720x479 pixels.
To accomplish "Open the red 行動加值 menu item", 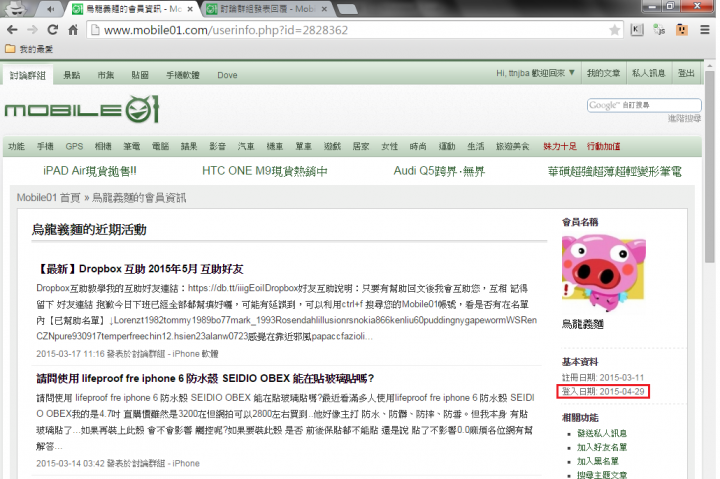I will pyautogui.click(x=603, y=147).
